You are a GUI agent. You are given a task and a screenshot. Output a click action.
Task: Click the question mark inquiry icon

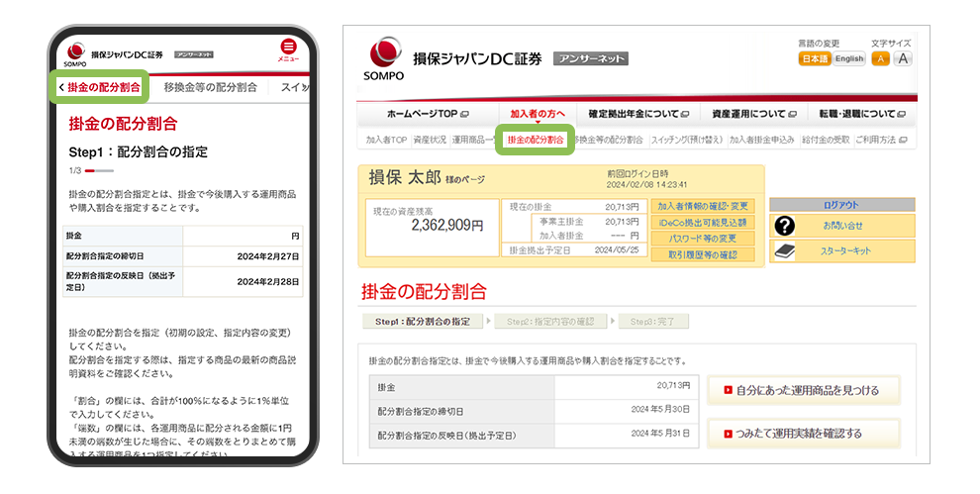(x=784, y=226)
